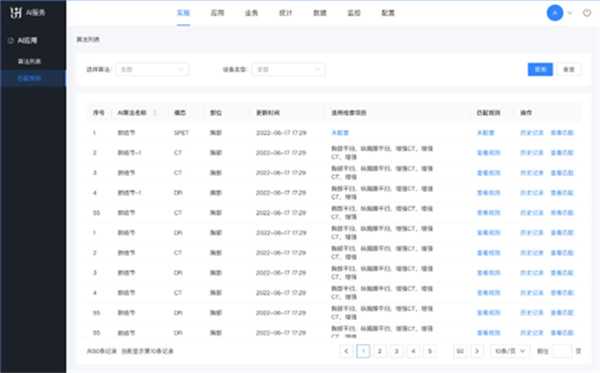Click the 模态 column header
The width and height of the screenshot is (600, 373).
(180, 113)
